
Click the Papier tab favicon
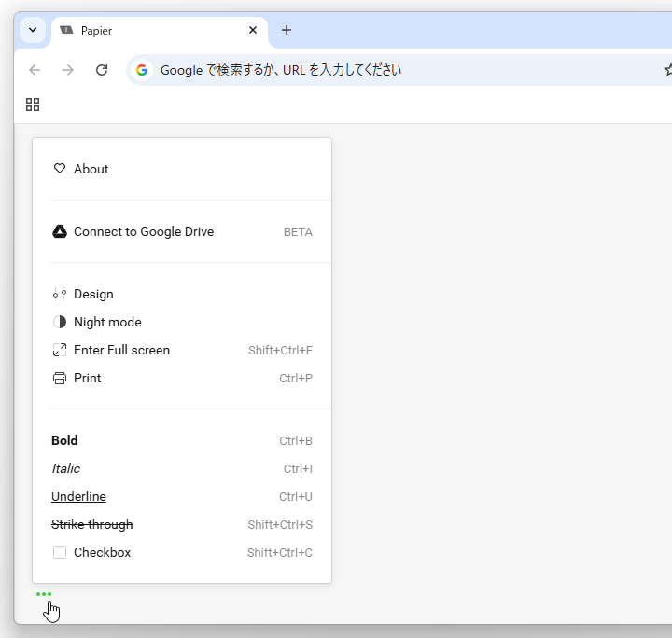pos(66,30)
